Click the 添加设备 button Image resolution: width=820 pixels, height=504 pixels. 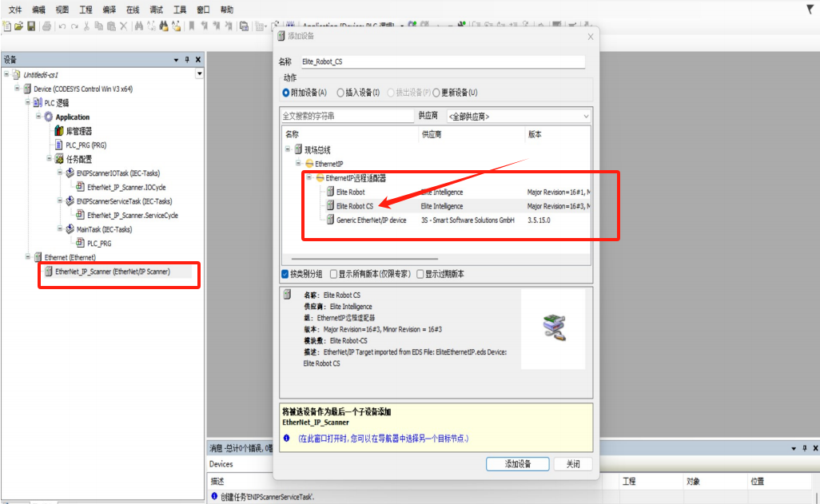[517, 464]
